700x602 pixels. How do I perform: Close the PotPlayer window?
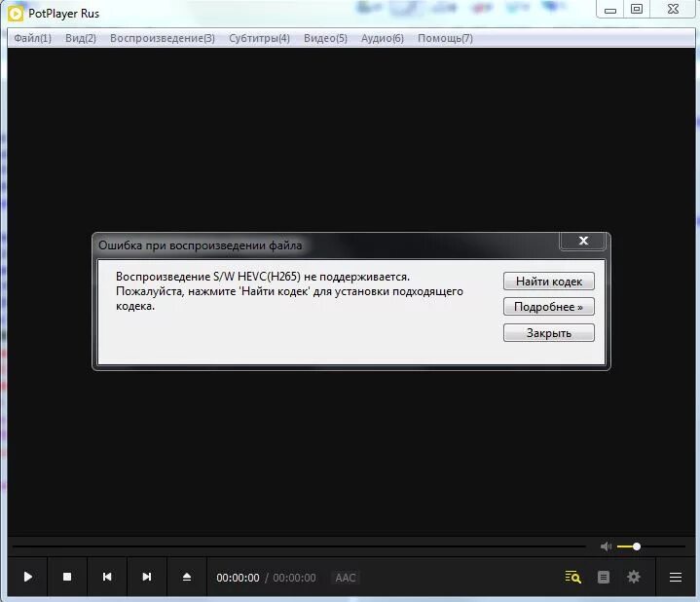coord(673,10)
